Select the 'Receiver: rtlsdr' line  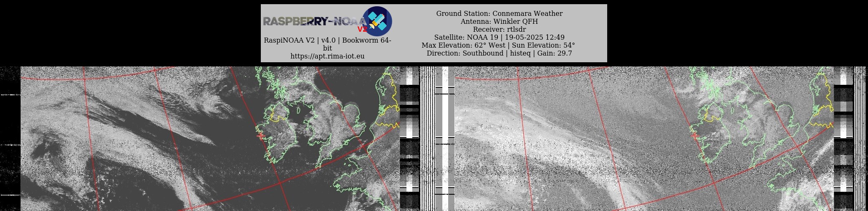point(500,29)
